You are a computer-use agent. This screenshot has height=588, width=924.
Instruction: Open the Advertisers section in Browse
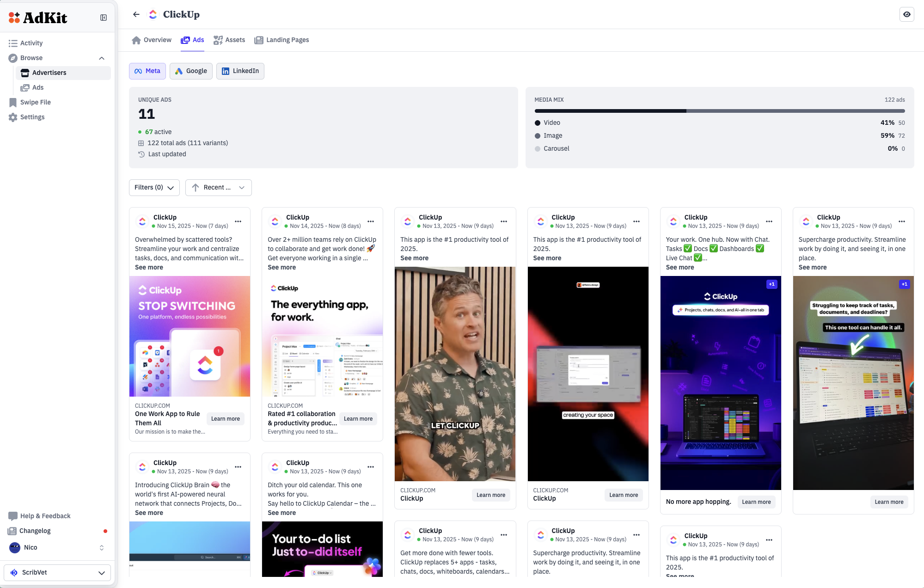point(49,73)
